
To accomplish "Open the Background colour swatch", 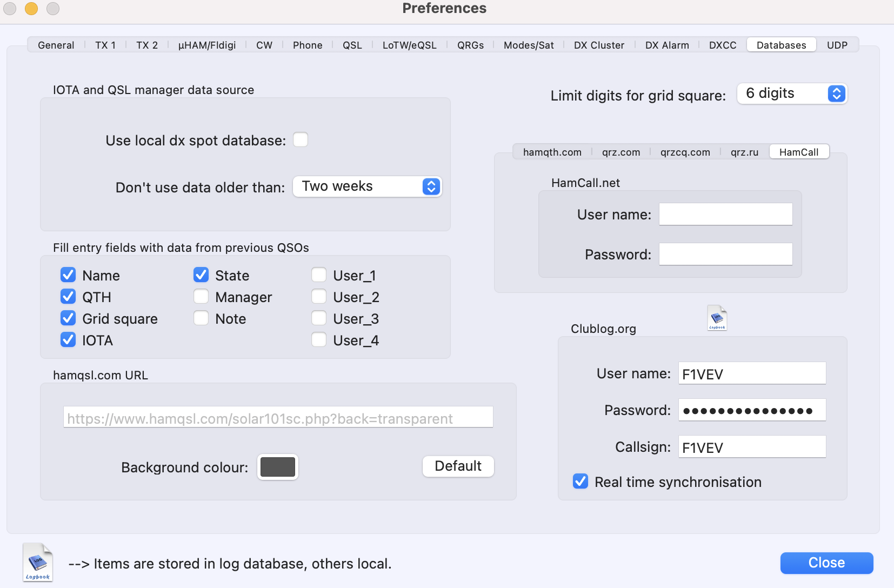I will tap(278, 467).
